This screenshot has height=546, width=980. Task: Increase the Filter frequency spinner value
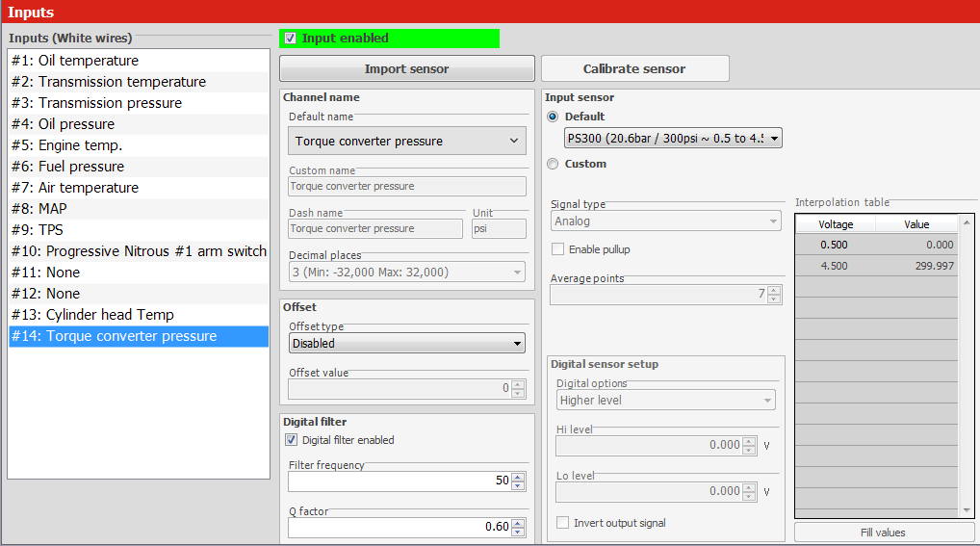tap(519, 477)
